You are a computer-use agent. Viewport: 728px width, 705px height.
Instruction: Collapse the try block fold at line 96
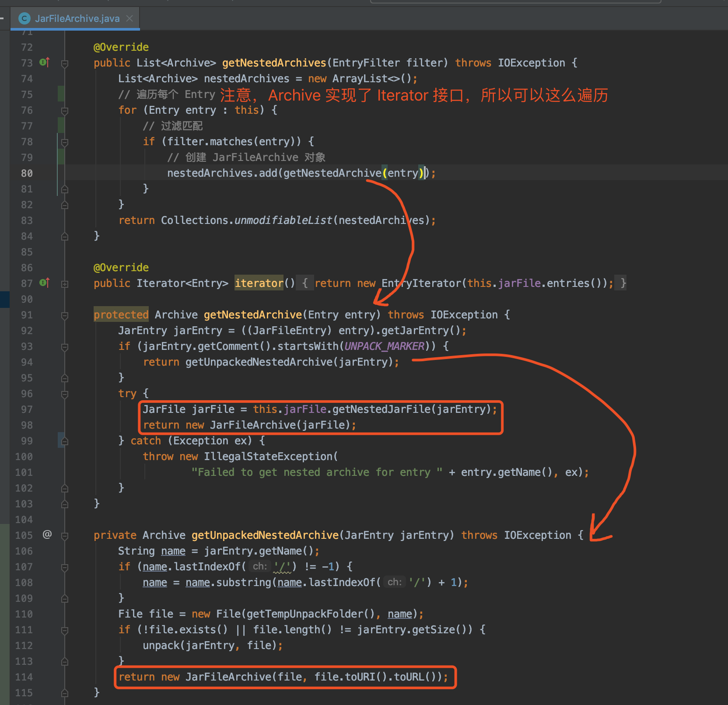click(x=65, y=394)
